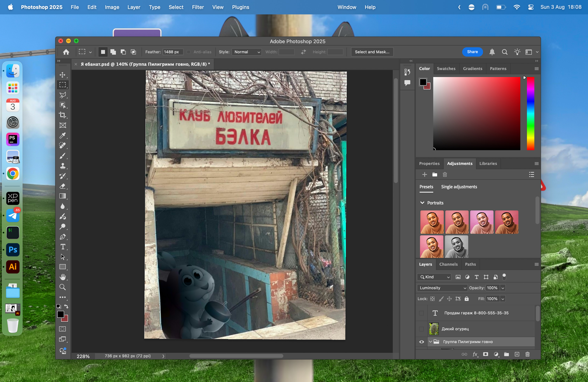Viewport: 588px width, 382px height.
Task: Click the Feather input field
Action: coord(173,52)
